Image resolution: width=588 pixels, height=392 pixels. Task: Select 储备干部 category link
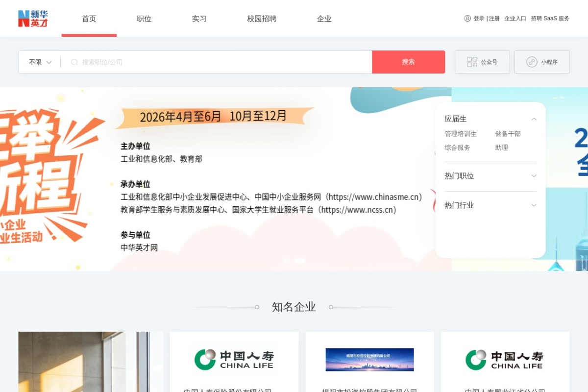tap(508, 134)
